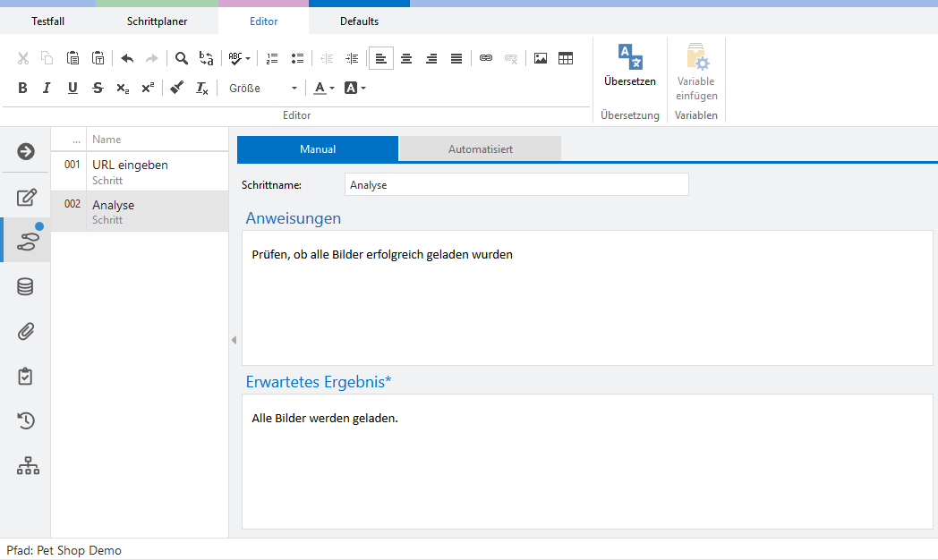Click the insert hyperlink icon
The image size is (938, 560).
(x=486, y=58)
